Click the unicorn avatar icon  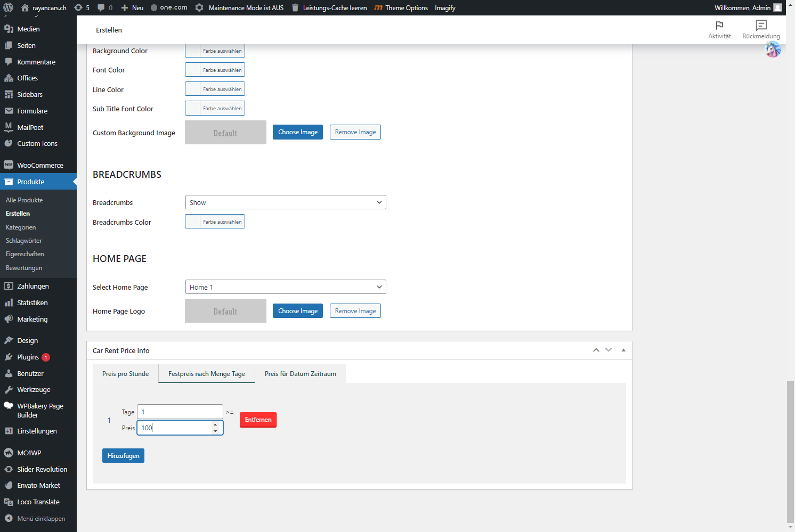[x=773, y=50]
